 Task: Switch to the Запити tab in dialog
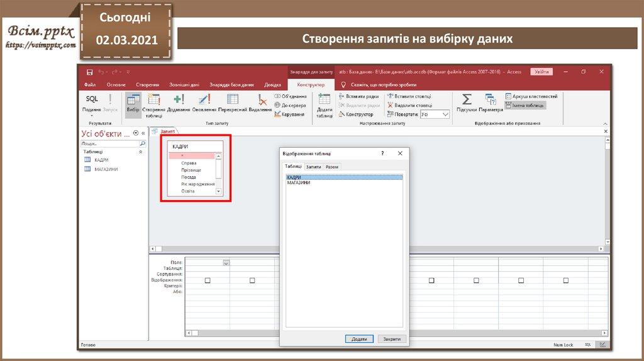click(x=313, y=167)
